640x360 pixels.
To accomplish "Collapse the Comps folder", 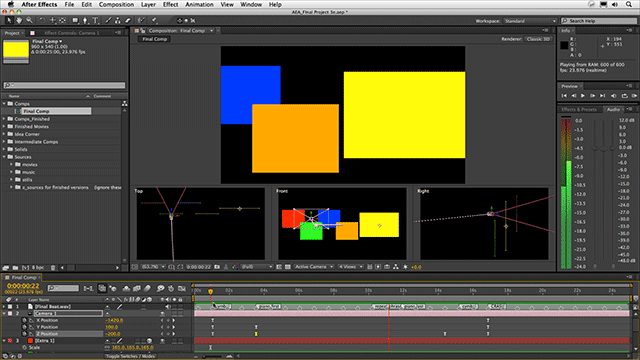I will click(4, 104).
